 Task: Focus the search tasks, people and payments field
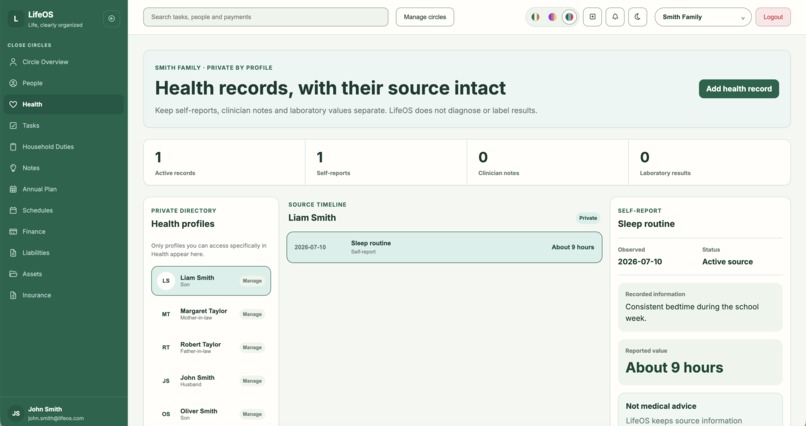click(x=266, y=17)
